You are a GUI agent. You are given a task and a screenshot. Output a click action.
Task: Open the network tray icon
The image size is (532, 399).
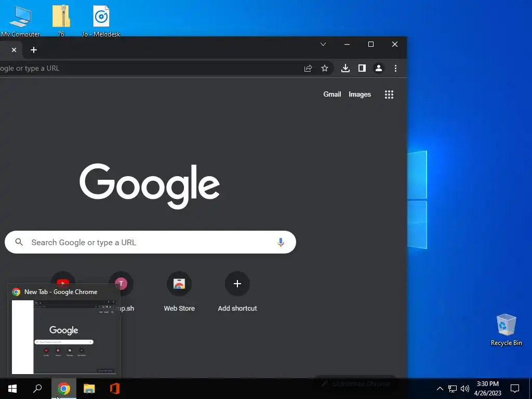point(453,389)
